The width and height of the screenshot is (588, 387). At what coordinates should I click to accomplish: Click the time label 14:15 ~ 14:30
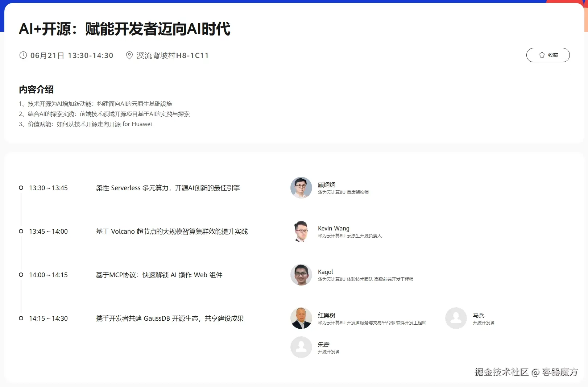click(x=48, y=319)
